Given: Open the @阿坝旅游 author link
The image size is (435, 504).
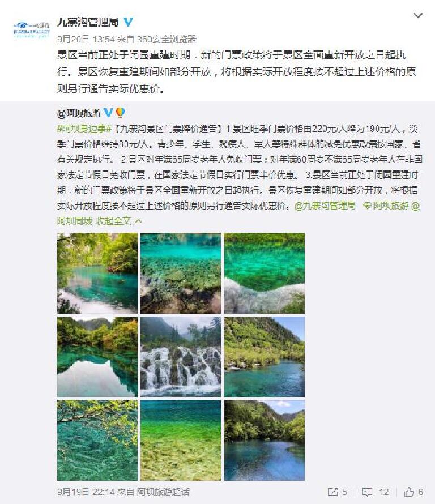Looking at the screenshot, I should tap(79, 113).
